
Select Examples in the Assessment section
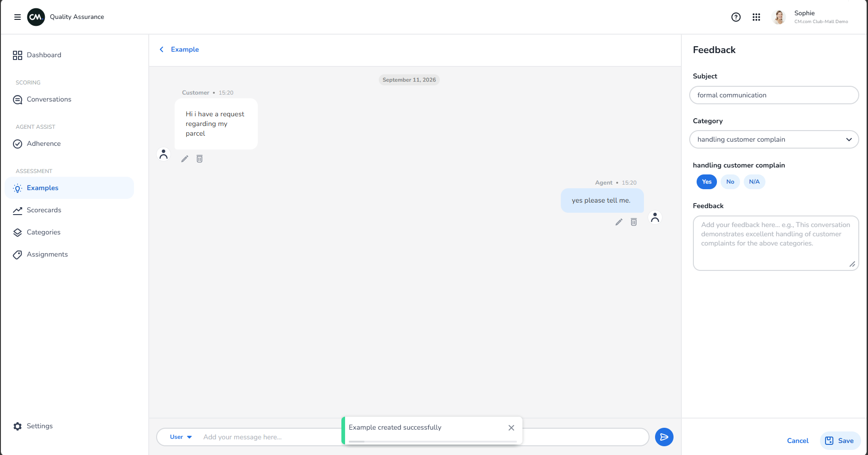pyautogui.click(x=69, y=188)
